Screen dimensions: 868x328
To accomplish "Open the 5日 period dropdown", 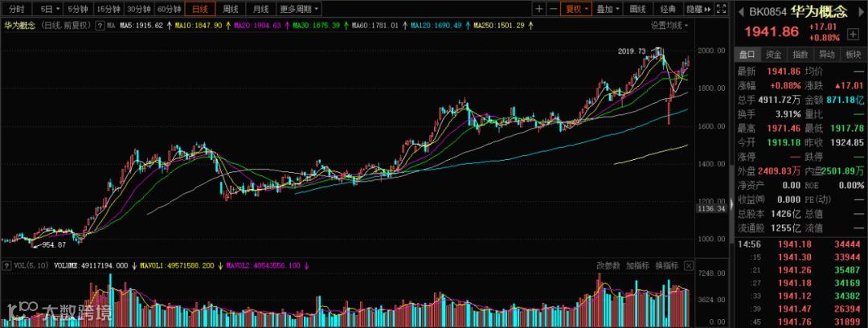I will pyautogui.click(x=50, y=9).
